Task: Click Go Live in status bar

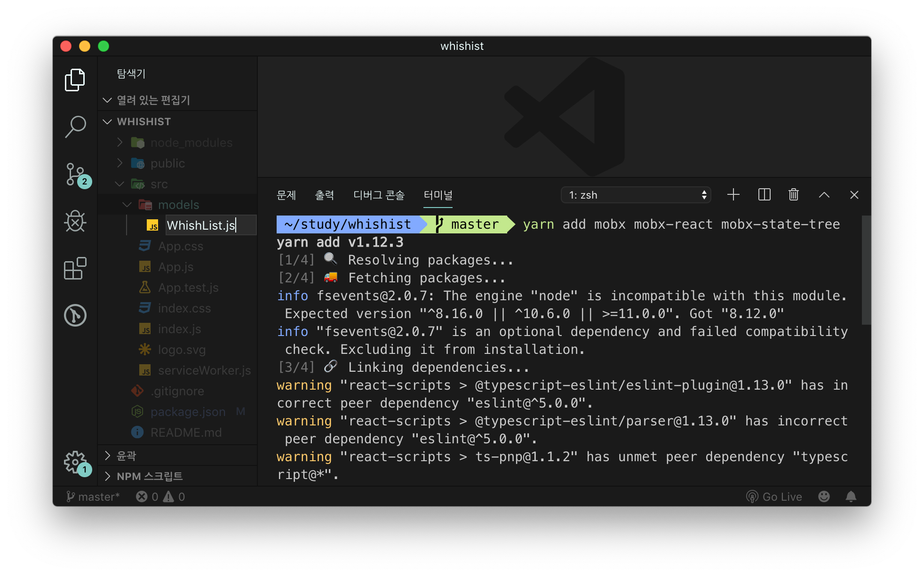Action: point(774,497)
